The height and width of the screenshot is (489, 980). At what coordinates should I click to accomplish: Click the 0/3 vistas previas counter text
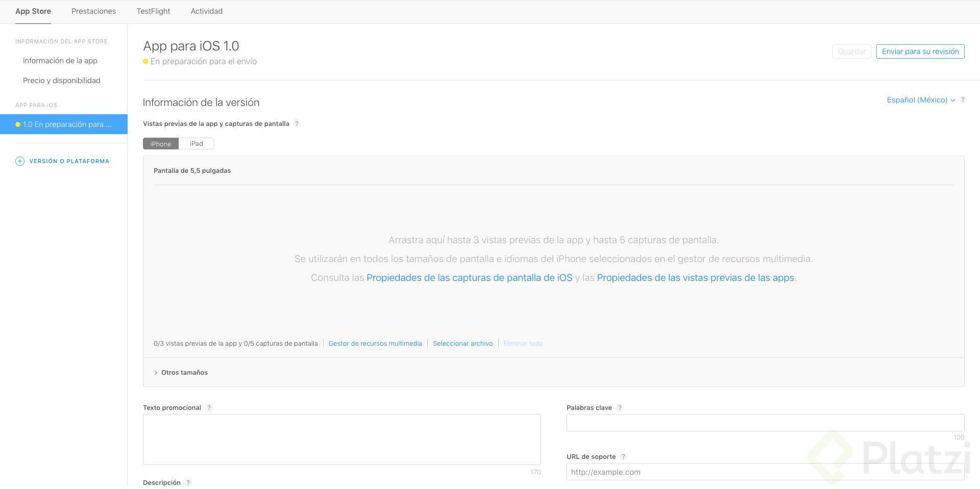pyautogui.click(x=236, y=344)
